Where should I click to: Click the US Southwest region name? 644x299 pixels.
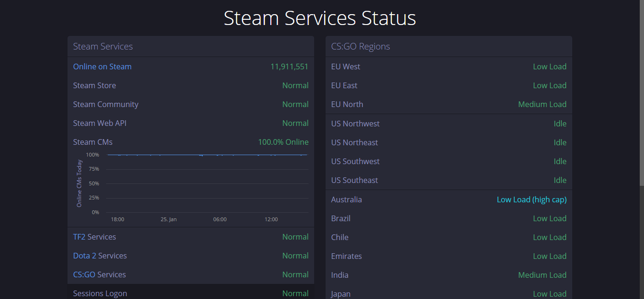pos(355,161)
